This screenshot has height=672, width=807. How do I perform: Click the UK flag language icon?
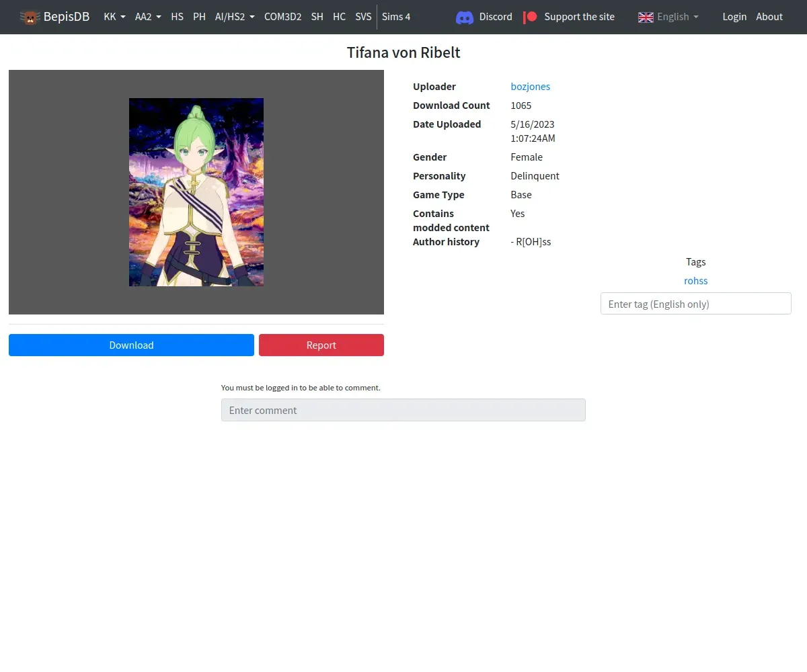[x=646, y=17]
